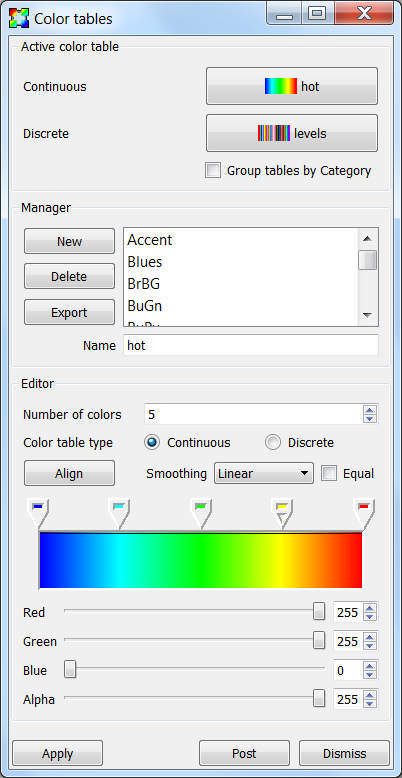Enable Group tables by Category checkbox
This screenshot has height=778, width=402.
[x=213, y=171]
